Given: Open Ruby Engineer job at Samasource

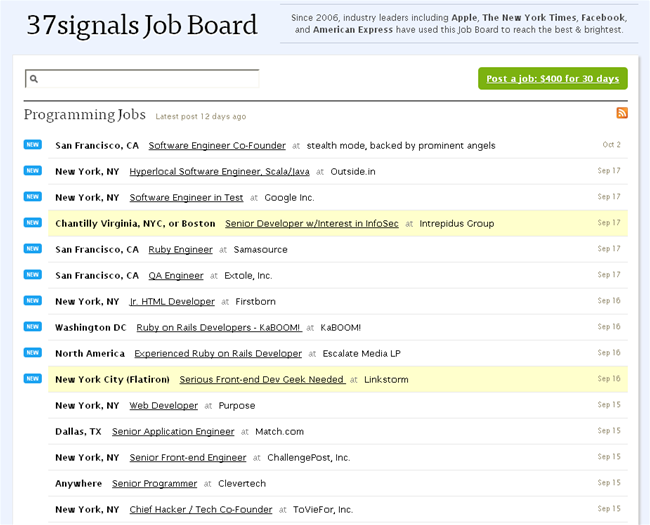Looking at the screenshot, I should pos(180,250).
